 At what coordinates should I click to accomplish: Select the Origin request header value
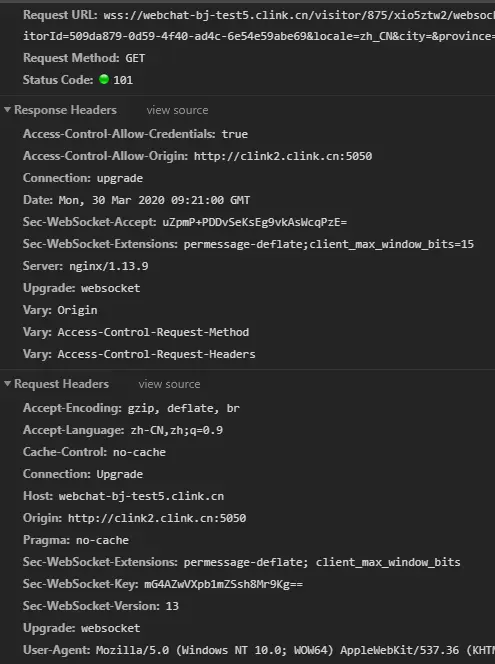[x=157, y=518]
